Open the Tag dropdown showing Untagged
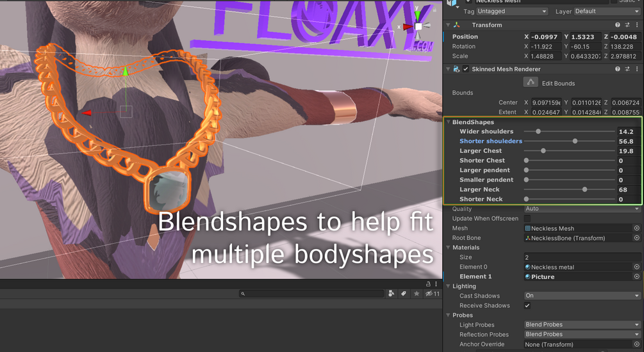 [512, 11]
